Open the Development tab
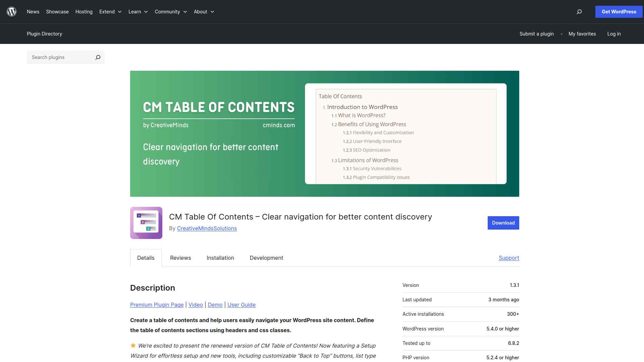Image resolution: width=644 pixels, height=362 pixels. click(x=266, y=258)
